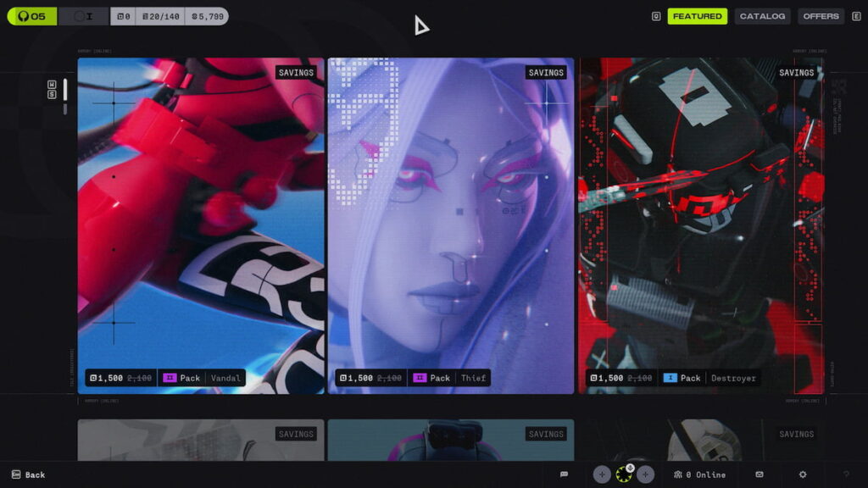Click the 5,799 currency balance
The width and height of the screenshot is (868, 488).
[x=206, y=16]
